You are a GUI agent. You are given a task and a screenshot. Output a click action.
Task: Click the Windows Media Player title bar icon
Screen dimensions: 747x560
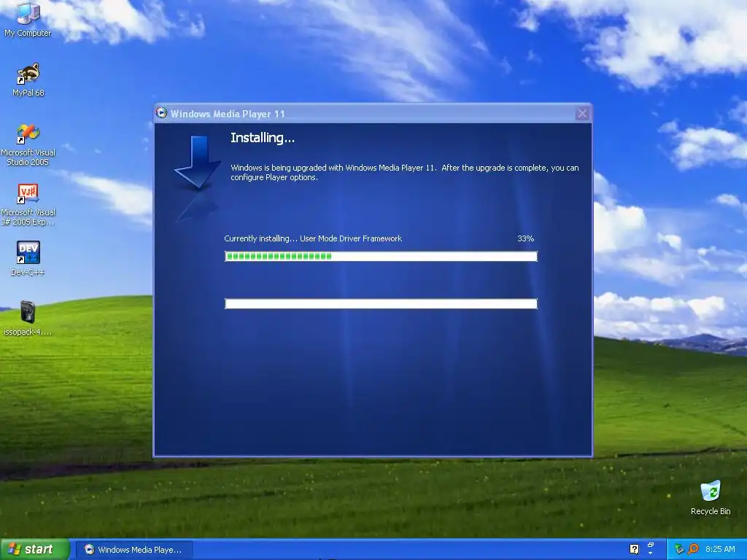(x=161, y=113)
